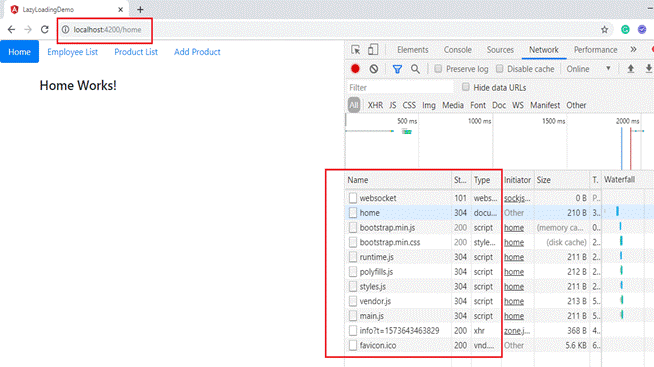654x367 pixels.
Task: Open the Sources tab in DevTools
Action: [500, 50]
